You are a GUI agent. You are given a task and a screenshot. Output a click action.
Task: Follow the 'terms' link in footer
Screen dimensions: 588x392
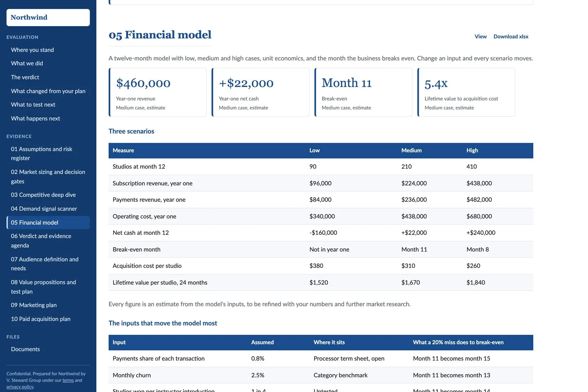[x=68, y=380]
